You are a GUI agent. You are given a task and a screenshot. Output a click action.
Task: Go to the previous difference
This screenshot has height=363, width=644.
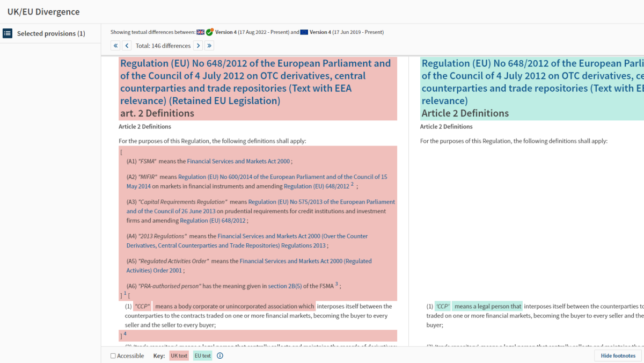127,46
